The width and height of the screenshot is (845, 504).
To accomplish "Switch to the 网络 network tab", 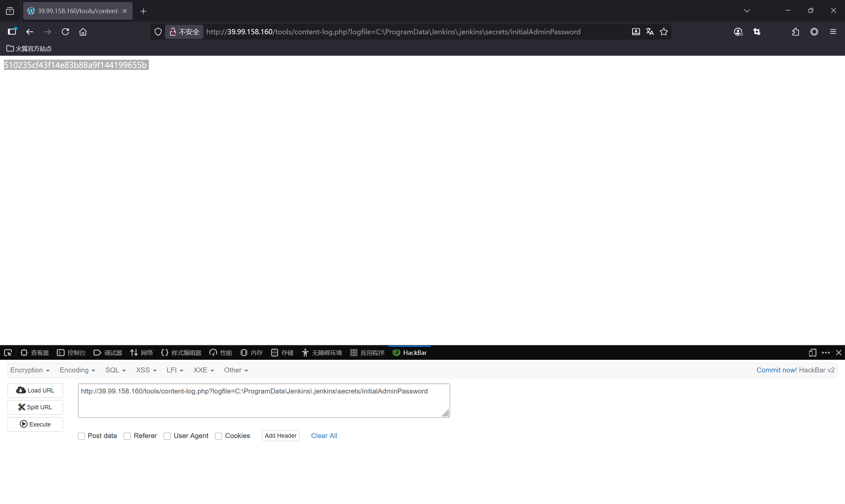I will (x=142, y=353).
